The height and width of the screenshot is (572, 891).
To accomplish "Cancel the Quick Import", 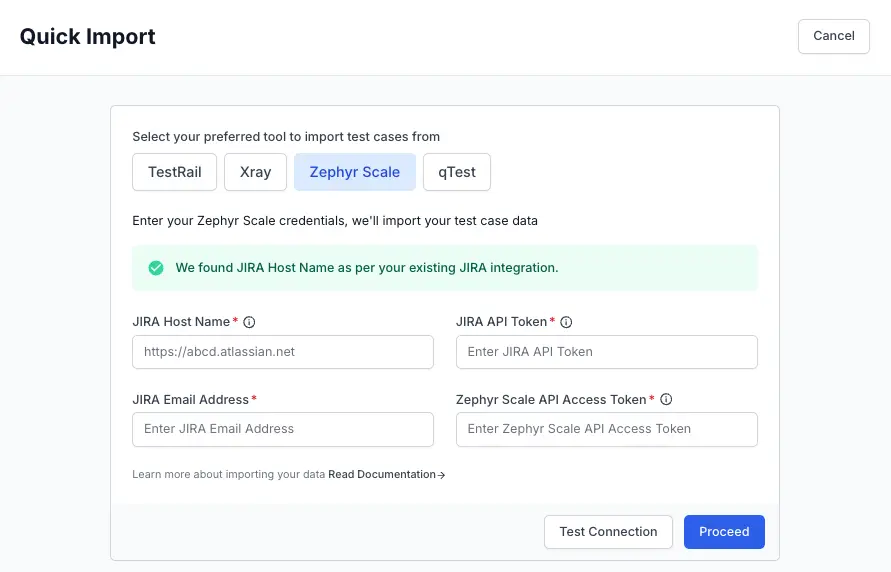I will 833,36.
